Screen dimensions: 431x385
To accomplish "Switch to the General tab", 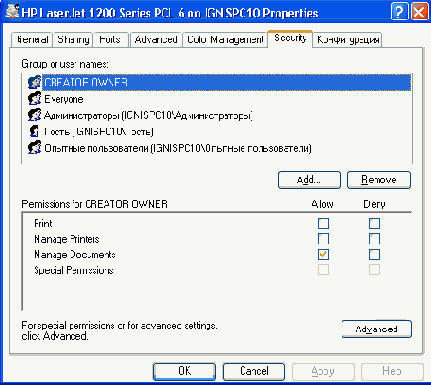I will coord(32,40).
